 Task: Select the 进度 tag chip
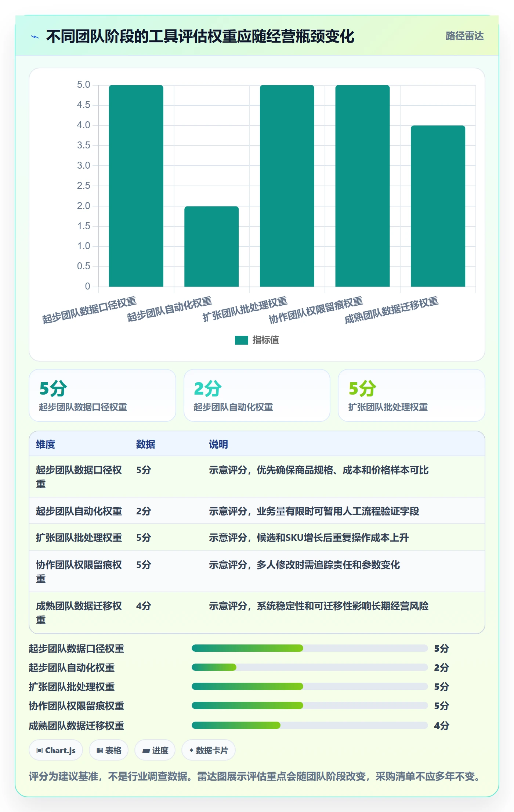[x=155, y=750]
